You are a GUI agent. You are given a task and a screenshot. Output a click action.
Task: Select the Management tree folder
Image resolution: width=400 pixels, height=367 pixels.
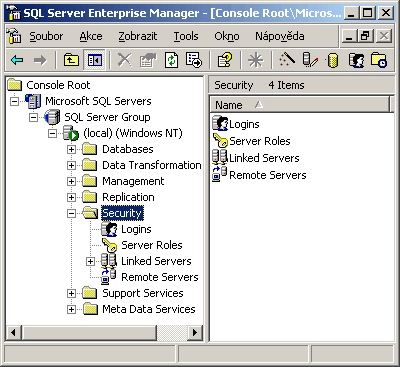pos(133,181)
